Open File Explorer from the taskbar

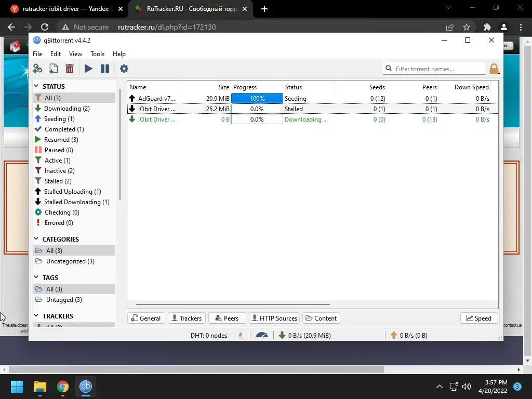tap(39, 387)
